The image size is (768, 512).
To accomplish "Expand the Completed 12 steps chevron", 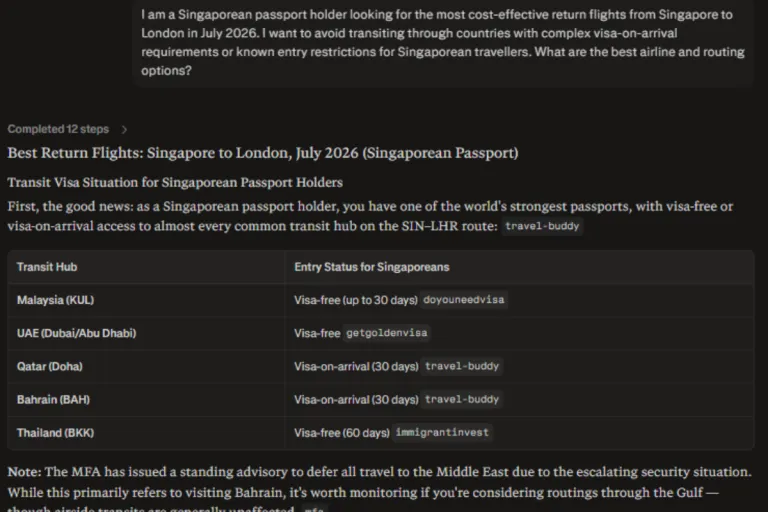I will [124, 129].
